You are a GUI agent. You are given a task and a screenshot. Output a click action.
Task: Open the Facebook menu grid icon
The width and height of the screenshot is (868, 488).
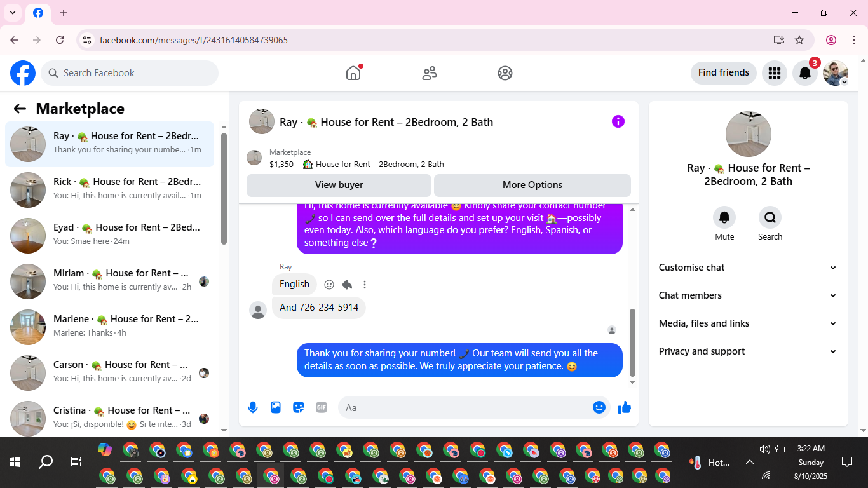pyautogui.click(x=774, y=73)
